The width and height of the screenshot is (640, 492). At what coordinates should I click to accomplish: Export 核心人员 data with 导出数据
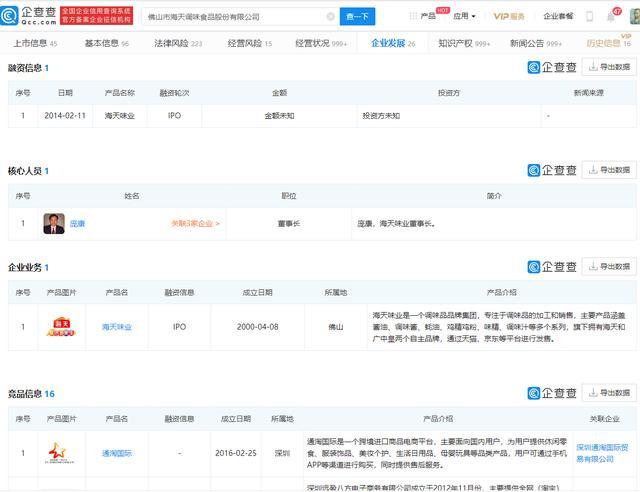coord(609,170)
